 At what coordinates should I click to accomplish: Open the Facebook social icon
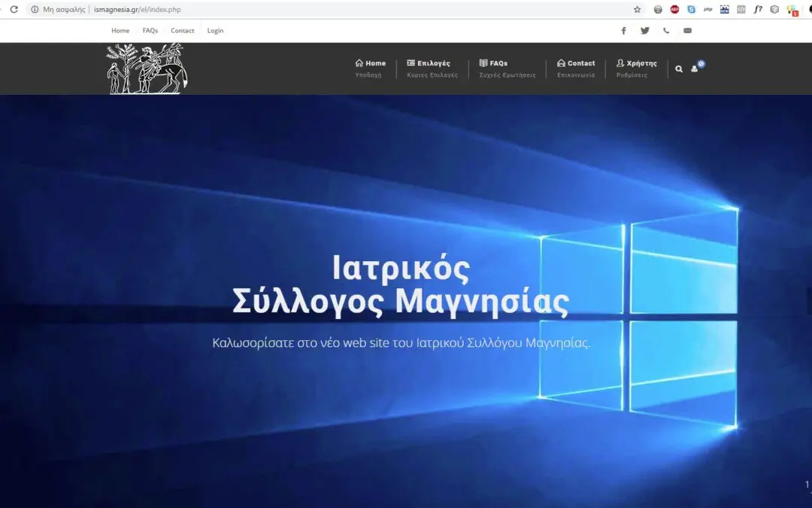623,31
